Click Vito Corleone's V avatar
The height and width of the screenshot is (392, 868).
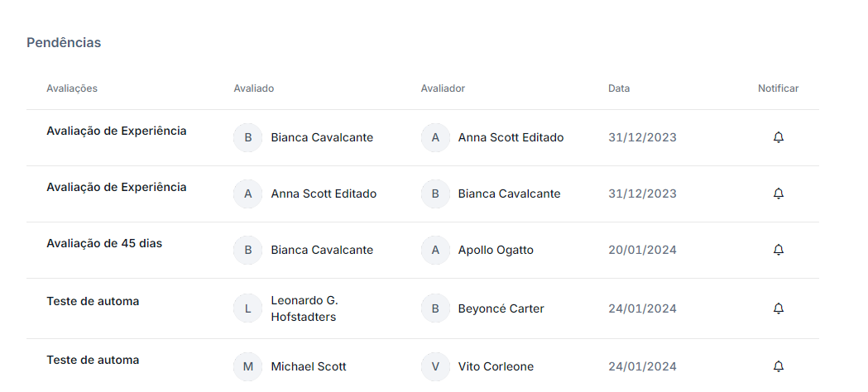click(435, 366)
